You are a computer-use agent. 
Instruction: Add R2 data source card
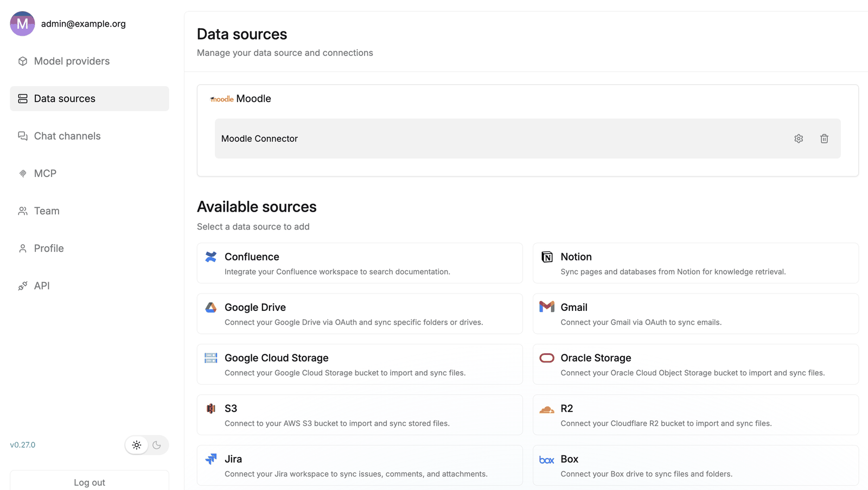pos(695,415)
